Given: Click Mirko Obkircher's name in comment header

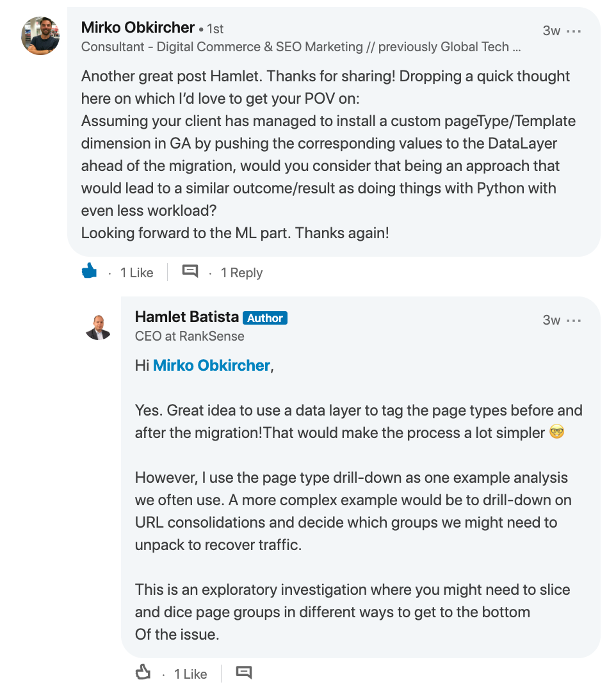Looking at the screenshot, I should [138, 28].
